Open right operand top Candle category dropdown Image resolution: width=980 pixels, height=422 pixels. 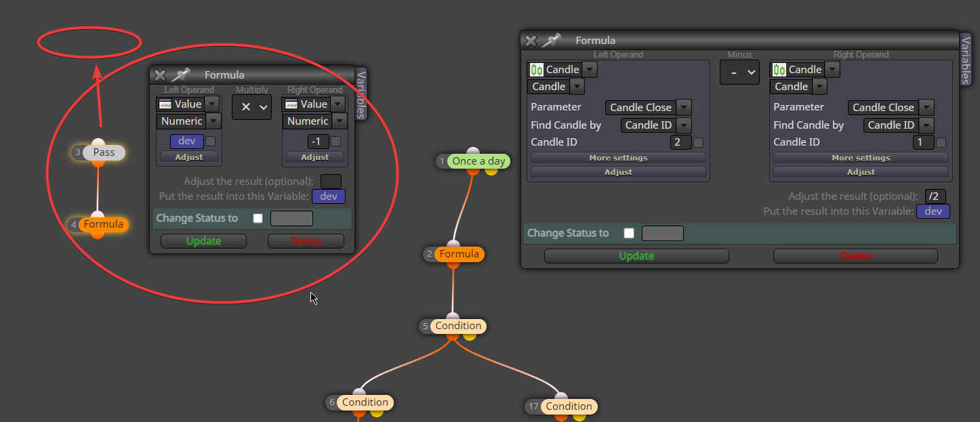point(832,69)
